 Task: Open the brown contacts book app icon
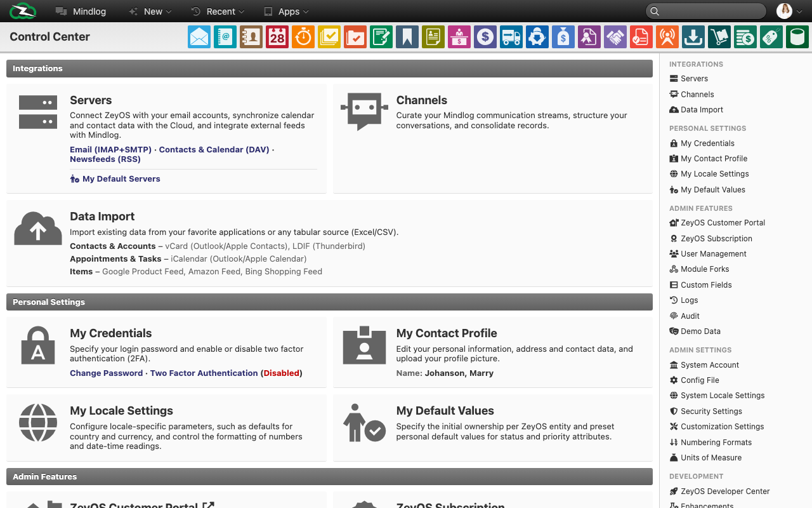pyautogui.click(x=251, y=37)
